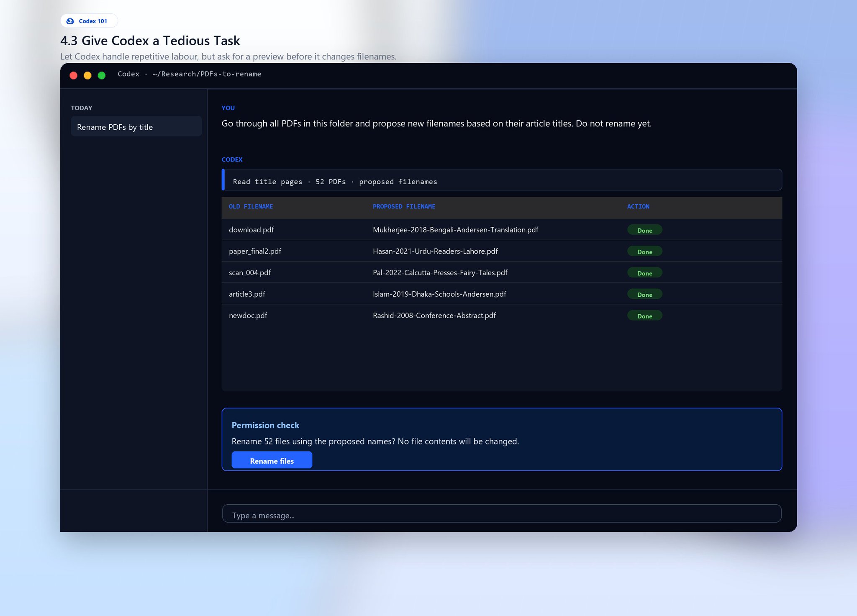Click the 'Rename files' button
The image size is (857, 616).
pyautogui.click(x=272, y=460)
